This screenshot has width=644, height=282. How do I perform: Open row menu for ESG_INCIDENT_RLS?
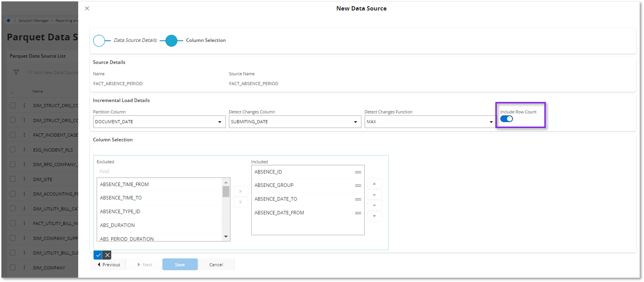pos(24,150)
